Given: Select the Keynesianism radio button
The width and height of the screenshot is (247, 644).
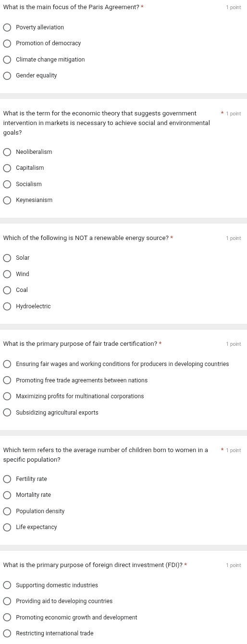Looking at the screenshot, I should point(7,200).
